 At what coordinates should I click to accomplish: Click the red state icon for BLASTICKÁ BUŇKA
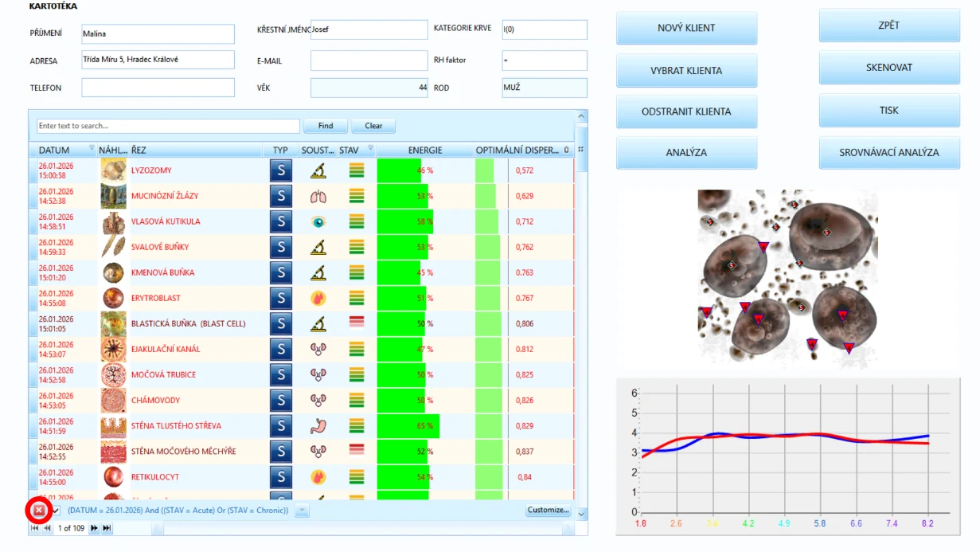(x=357, y=323)
